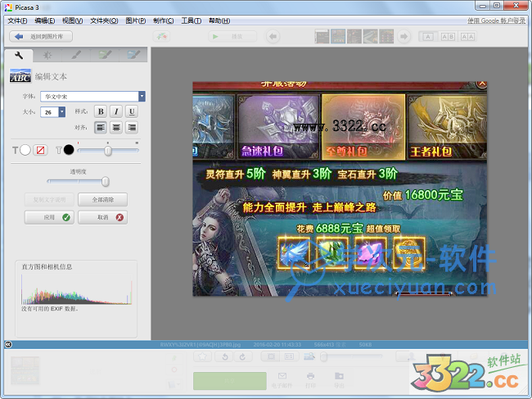Click the 1:1 actual size button
Image resolution: width=532 pixels, height=399 pixels.
[289, 356]
